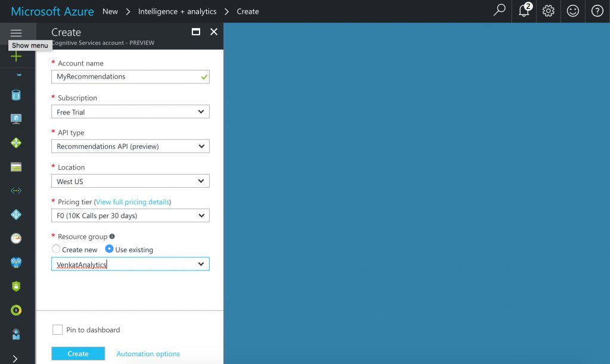The height and width of the screenshot is (364, 610).
Task: Open View full pricing details link
Action: coord(132,202)
